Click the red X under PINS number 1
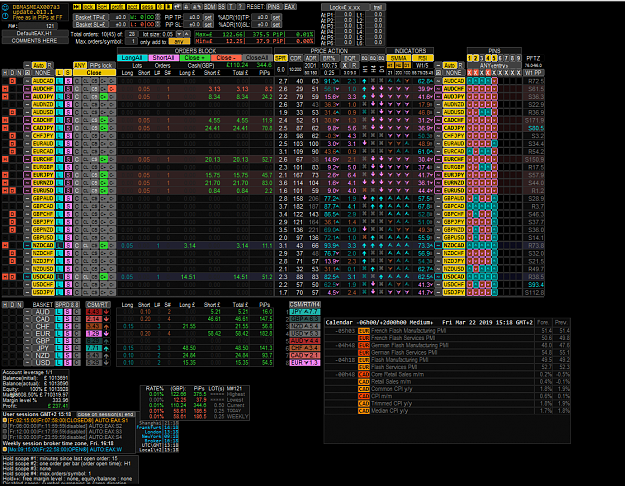This screenshot has width=625, height=486. click(470, 73)
